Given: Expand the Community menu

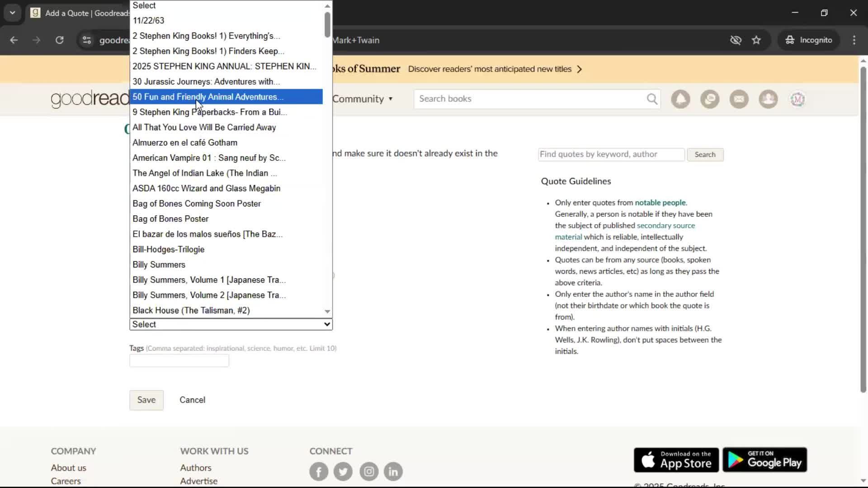Looking at the screenshot, I should click(x=363, y=99).
